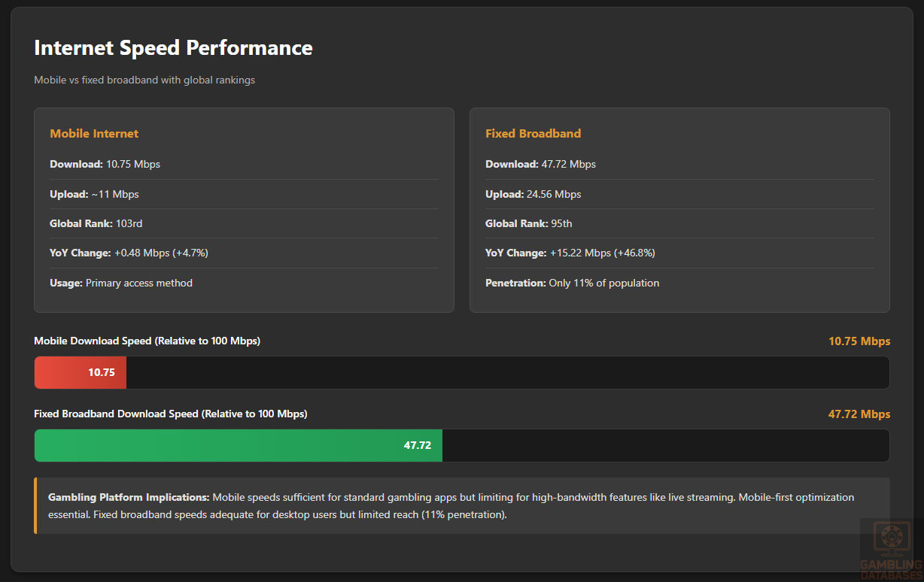Click the Upload 24.56 Mbps row

[x=533, y=194]
